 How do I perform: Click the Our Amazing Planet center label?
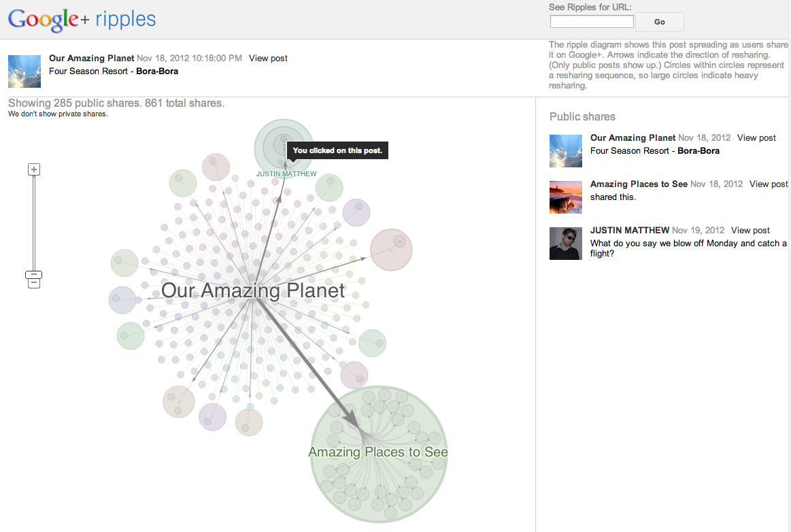pos(253,290)
